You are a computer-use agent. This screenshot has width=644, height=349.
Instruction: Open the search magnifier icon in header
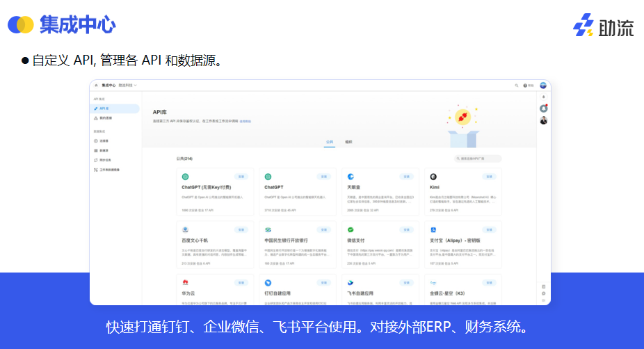(x=516, y=85)
